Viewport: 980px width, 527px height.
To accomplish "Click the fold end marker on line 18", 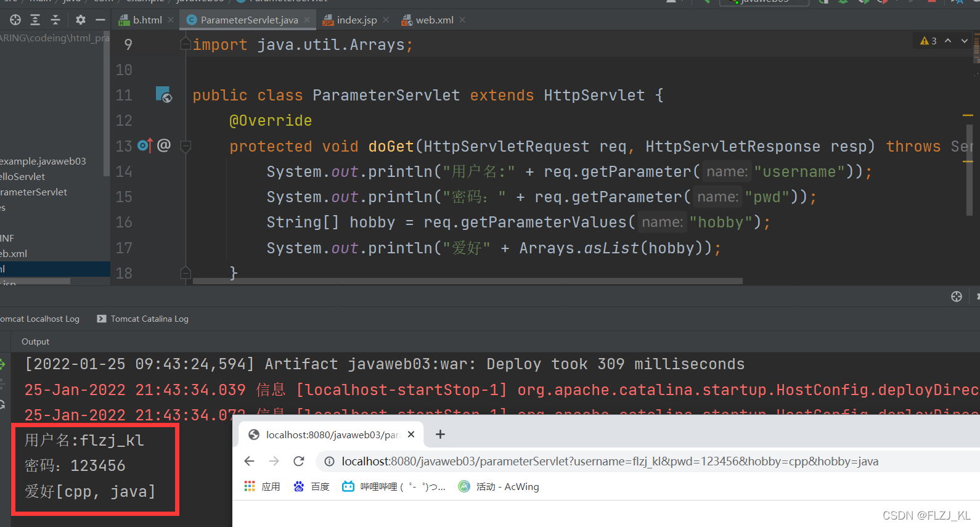I will (x=185, y=272).
